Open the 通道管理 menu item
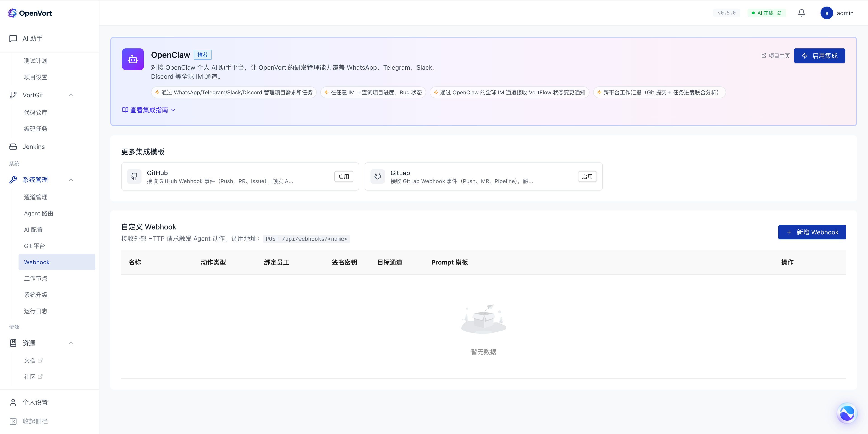The height and width of the screenshot is (434, 868). tap(36, 197)
